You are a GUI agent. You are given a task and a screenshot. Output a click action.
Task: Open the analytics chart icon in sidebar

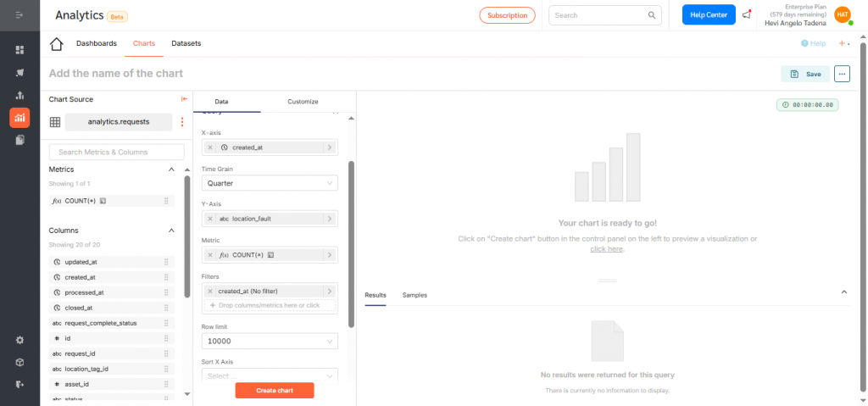pos(19,118)
